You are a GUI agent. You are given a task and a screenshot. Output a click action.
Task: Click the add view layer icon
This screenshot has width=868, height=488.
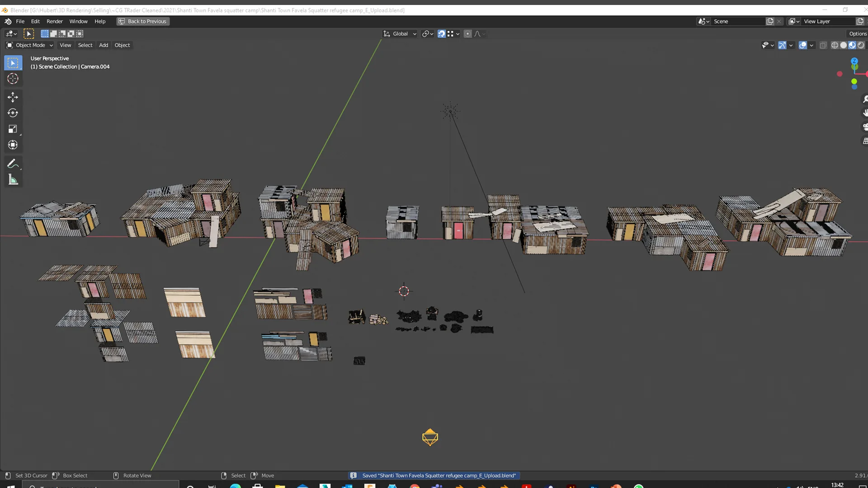coord(860,21)
